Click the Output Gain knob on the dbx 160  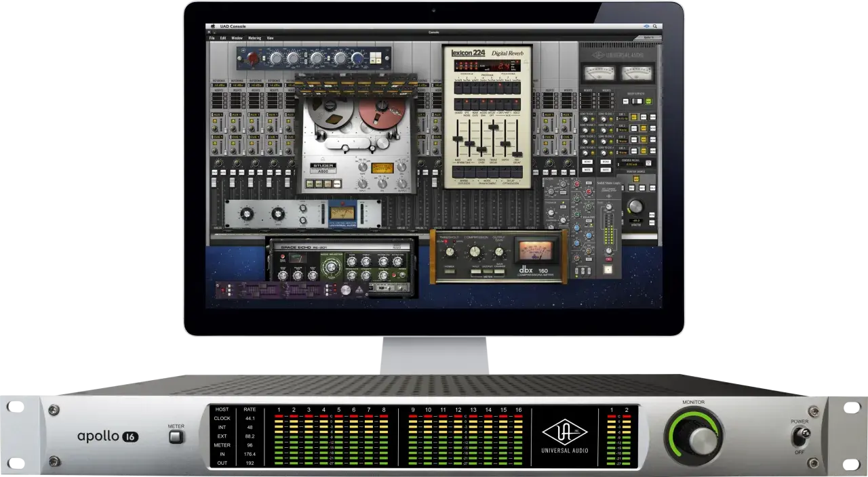[500, 251]
